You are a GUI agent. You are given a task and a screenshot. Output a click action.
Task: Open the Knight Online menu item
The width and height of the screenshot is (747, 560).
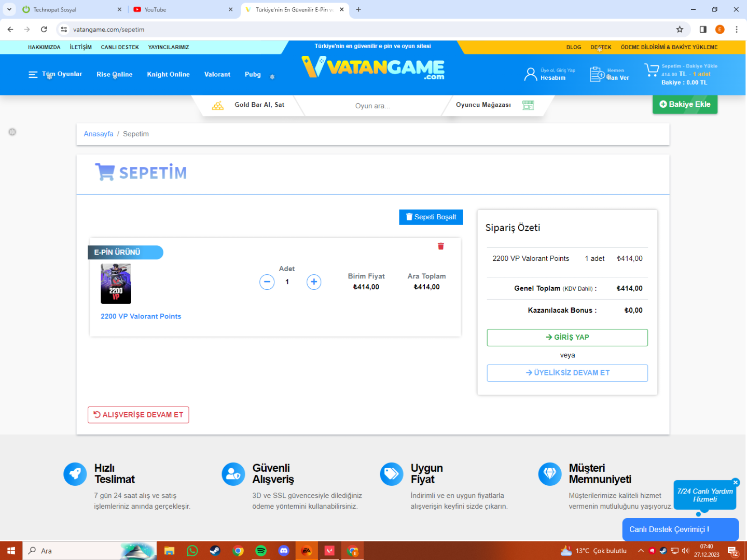168,75
